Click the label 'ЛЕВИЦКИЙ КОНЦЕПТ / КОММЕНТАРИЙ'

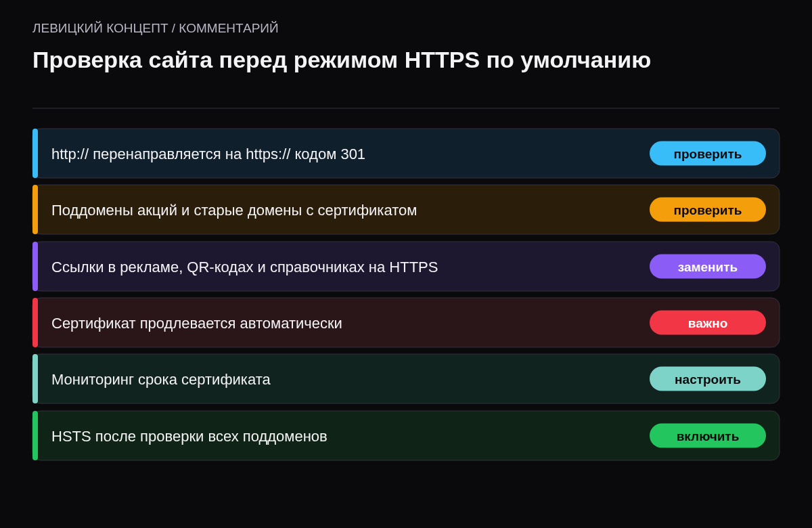156,28
